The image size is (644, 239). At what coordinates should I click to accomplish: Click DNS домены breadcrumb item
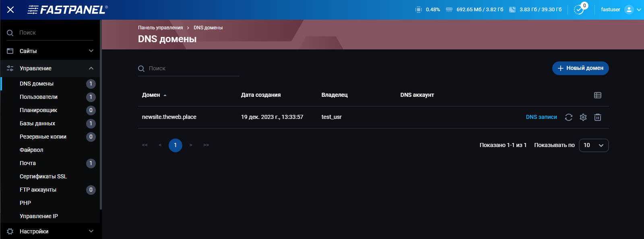click(x=208, y=28)
